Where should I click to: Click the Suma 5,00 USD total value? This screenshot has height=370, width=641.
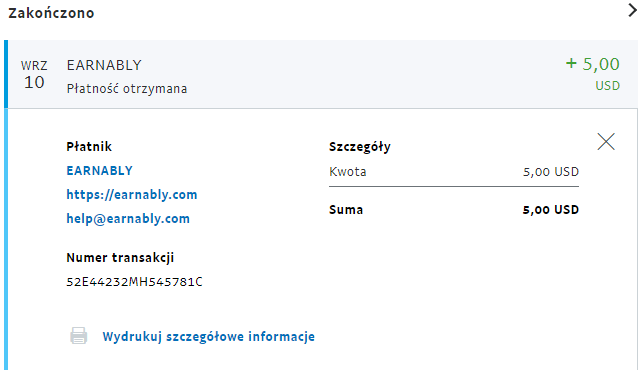click(551, 210)
